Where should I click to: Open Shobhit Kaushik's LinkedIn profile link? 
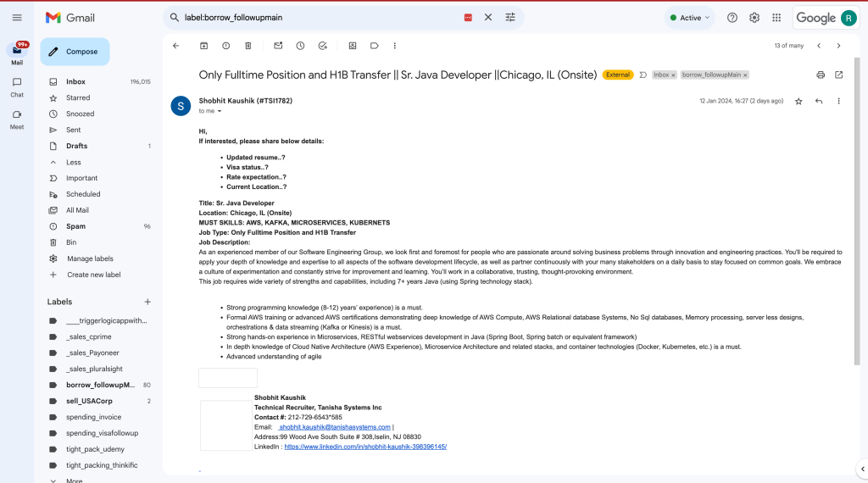365,447
